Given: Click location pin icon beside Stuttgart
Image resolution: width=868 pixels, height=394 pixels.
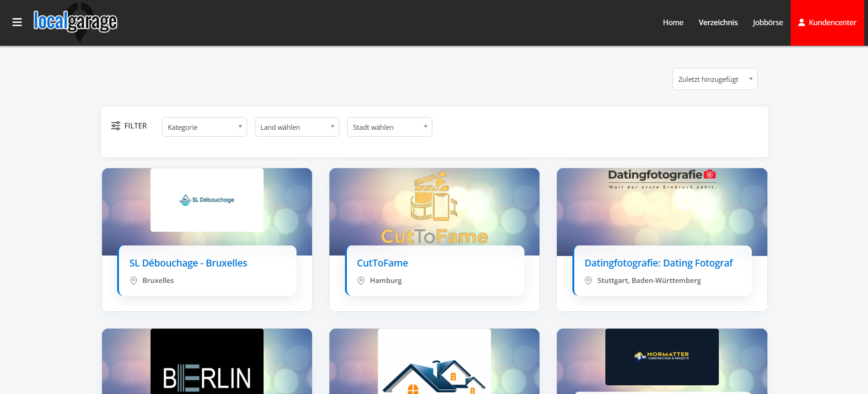Looking at the screenshot, I should [x=588, y=281].
